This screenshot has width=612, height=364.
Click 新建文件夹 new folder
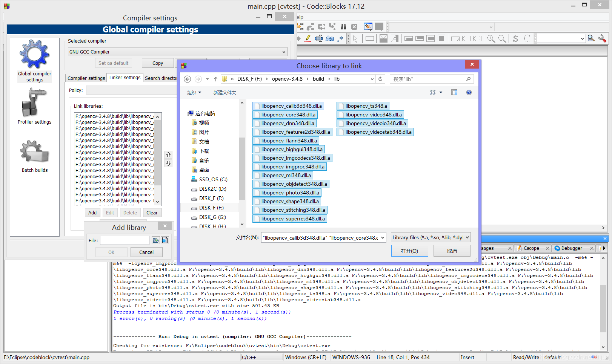pos(225,92)
